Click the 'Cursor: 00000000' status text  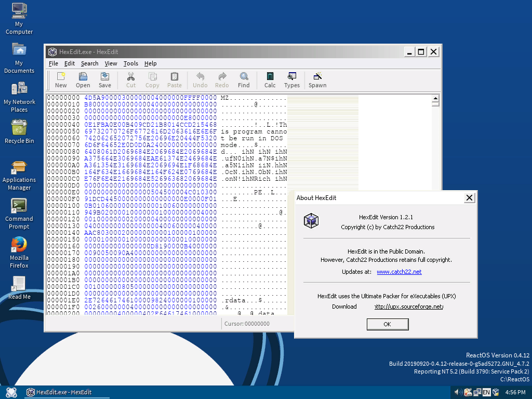(x=247, y=324)
